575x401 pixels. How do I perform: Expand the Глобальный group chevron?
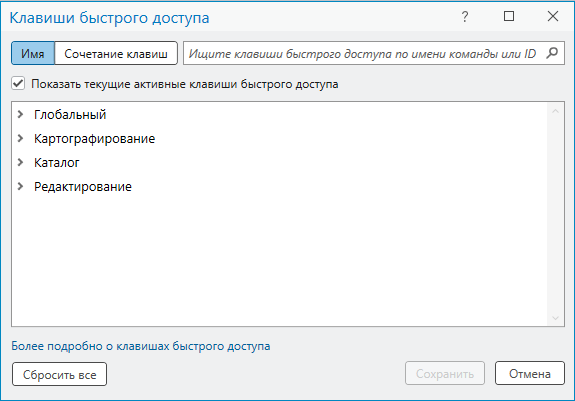click(x=21, y=114)
